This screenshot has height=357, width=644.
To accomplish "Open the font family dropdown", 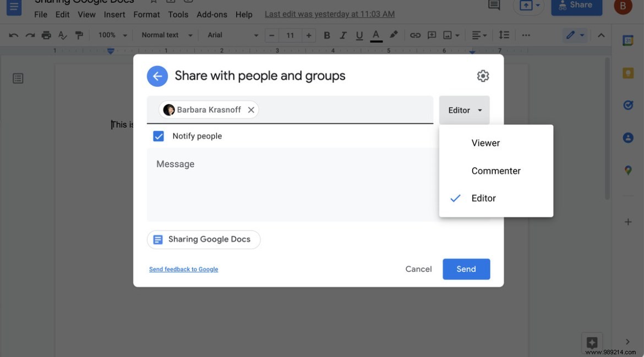I will click(x=231, y=35).
